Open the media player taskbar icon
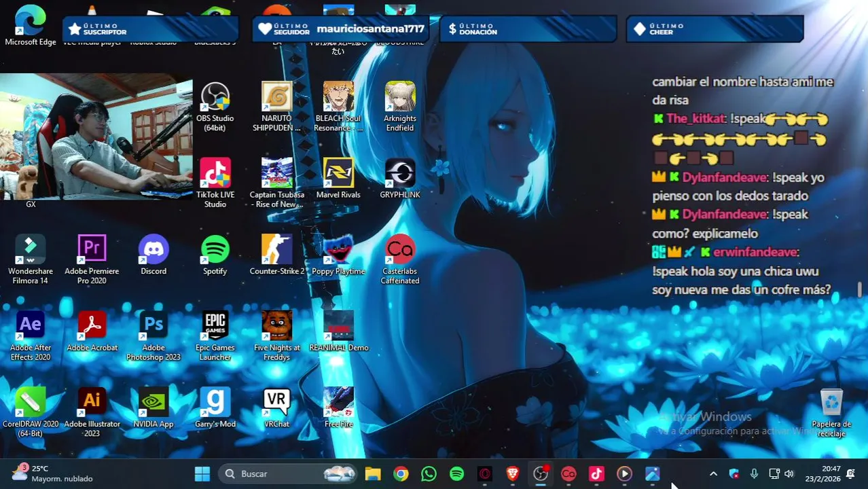Viewport: 868px width, 489px height. (624, 473)
